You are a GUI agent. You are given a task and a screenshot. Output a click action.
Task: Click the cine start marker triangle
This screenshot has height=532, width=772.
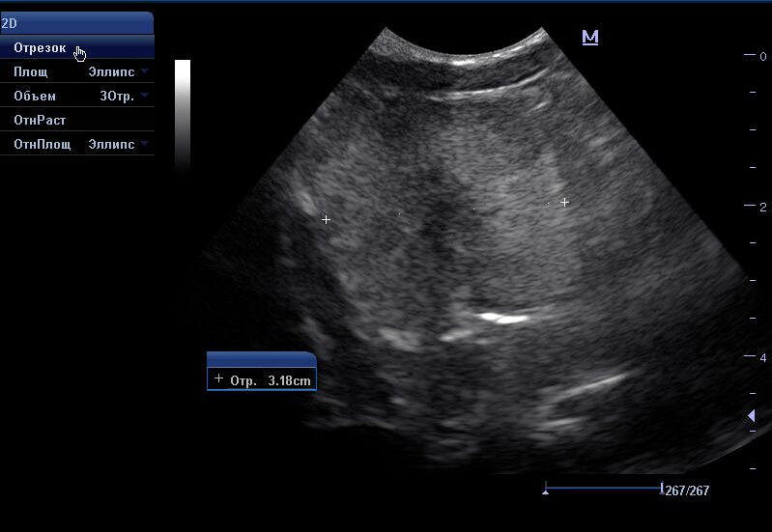tap(546, 492)
